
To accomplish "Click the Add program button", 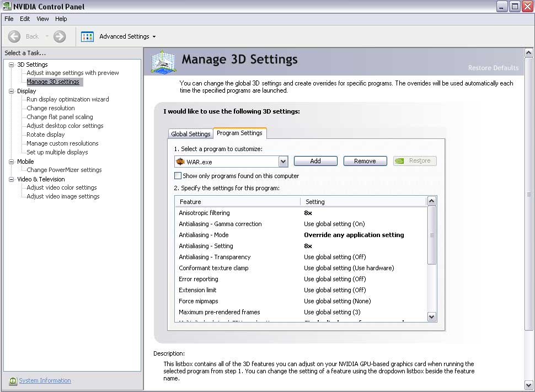I will [315, 161].
